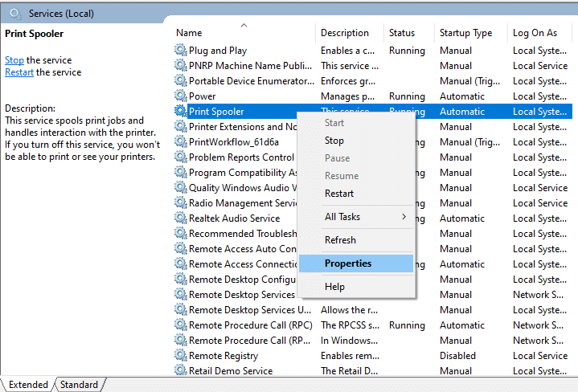The image size is (578, 392).
Task: Open the Extended tab
Action: pyautogui.click(x=28, y=385)
